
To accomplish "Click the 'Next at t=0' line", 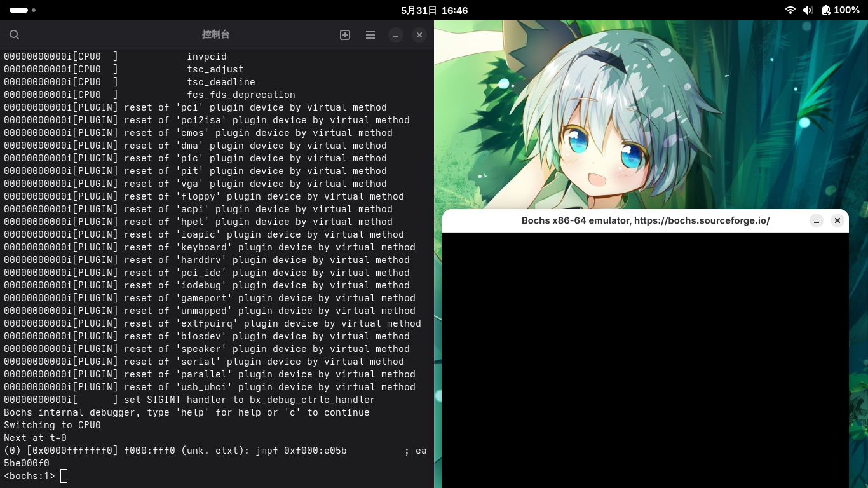I will click(35, 438).
